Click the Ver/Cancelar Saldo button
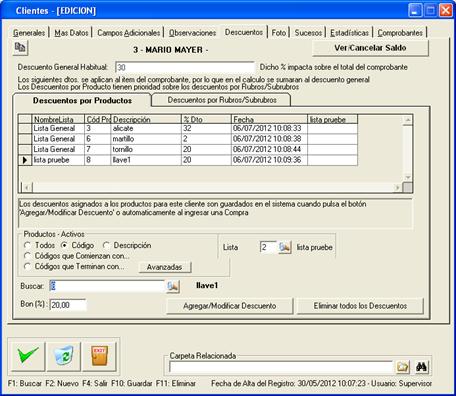Screen dimensions: 456x396 [370, 48]
